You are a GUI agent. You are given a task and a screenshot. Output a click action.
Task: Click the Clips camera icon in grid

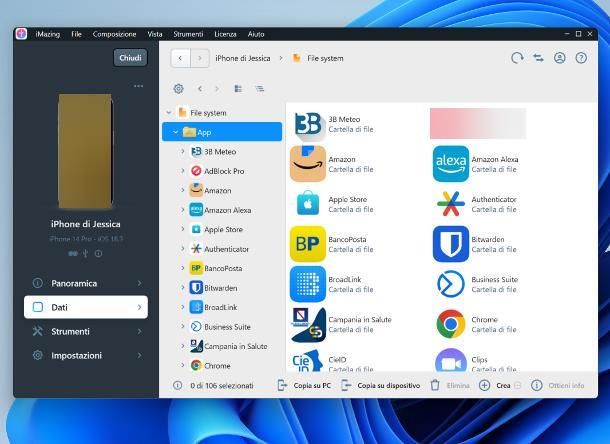[x=451, y=360]
